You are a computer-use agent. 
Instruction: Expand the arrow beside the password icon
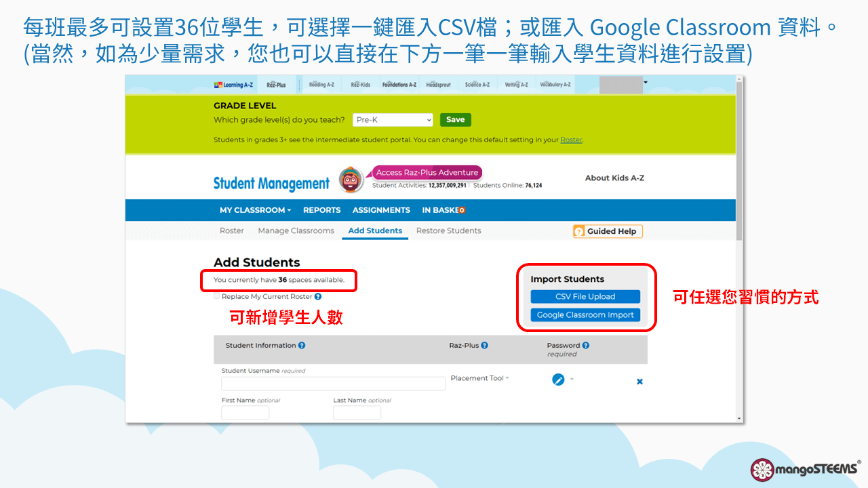click(x=572, y=380)
